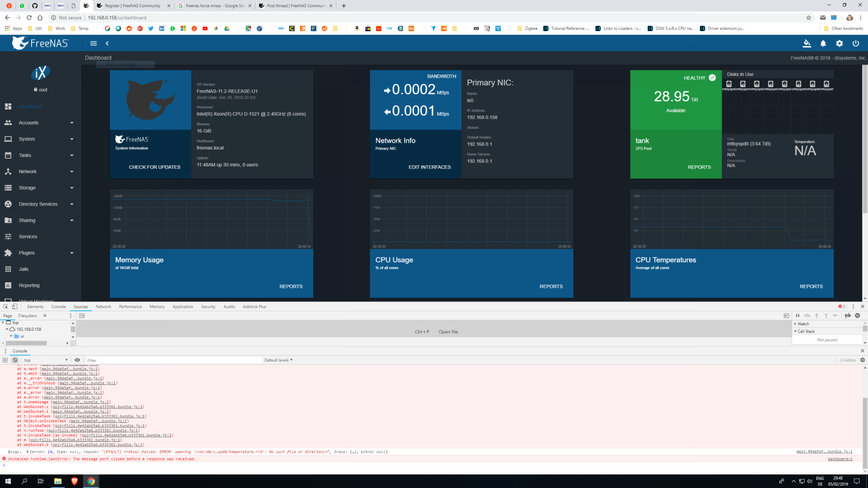868x488 pixels.
Task: Open the Adblock Plus DevTools tab
Action: point(254,307)
